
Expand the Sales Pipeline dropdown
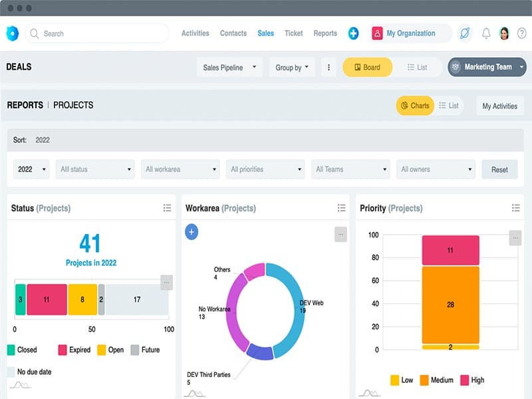point(230,67)
